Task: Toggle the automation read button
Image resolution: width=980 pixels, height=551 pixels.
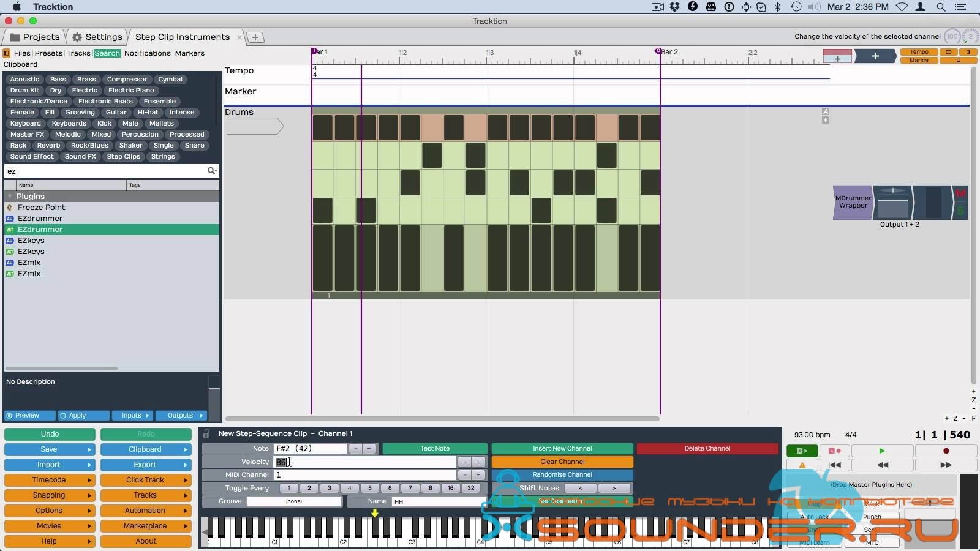Action: pyautogui.click(x=802, y=451)
